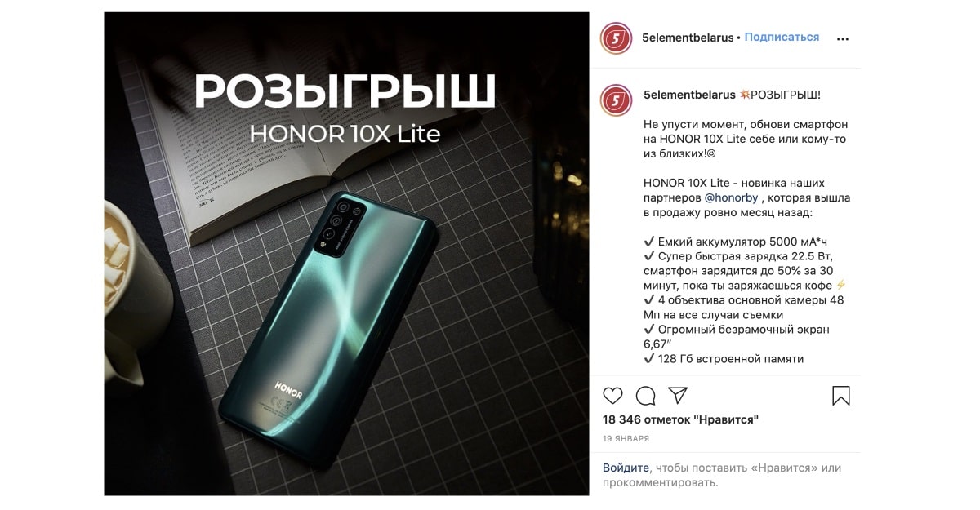View the 18 346 likes count

pyautogui.click(x=681, y=419)
